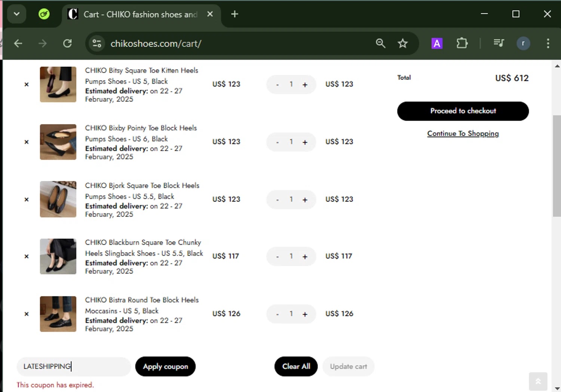Click the scrollbar up arrow
The height and width of the screenshot is (392, 561).
(x=557, y=66)
